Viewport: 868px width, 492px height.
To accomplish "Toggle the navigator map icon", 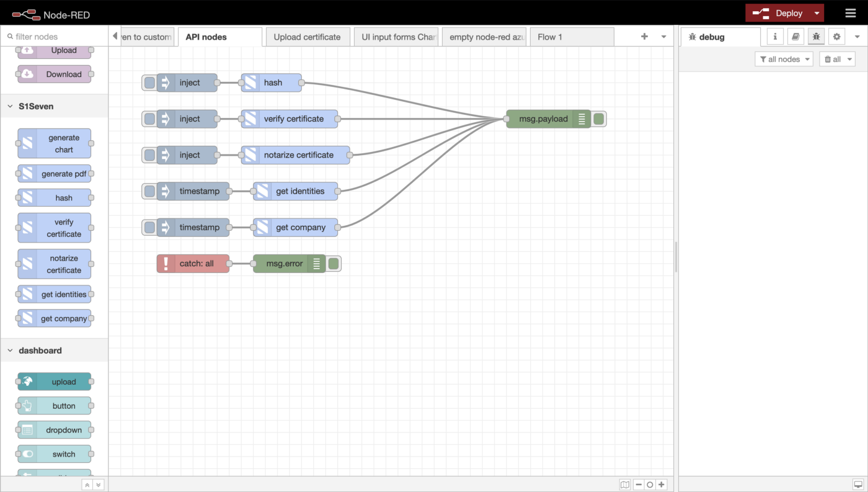I will tap(625, 485).
